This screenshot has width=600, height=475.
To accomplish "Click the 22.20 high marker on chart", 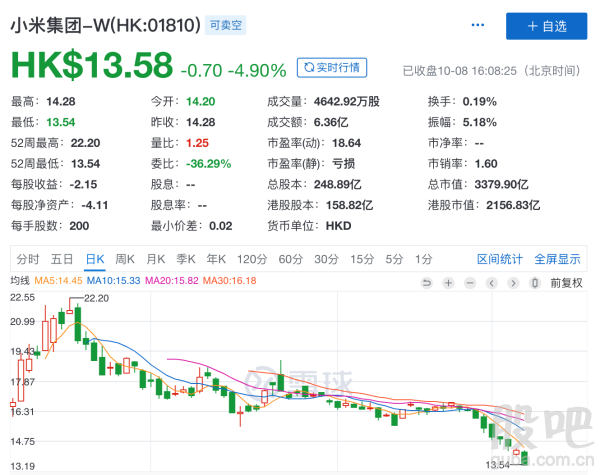I will tap(96, 298).
